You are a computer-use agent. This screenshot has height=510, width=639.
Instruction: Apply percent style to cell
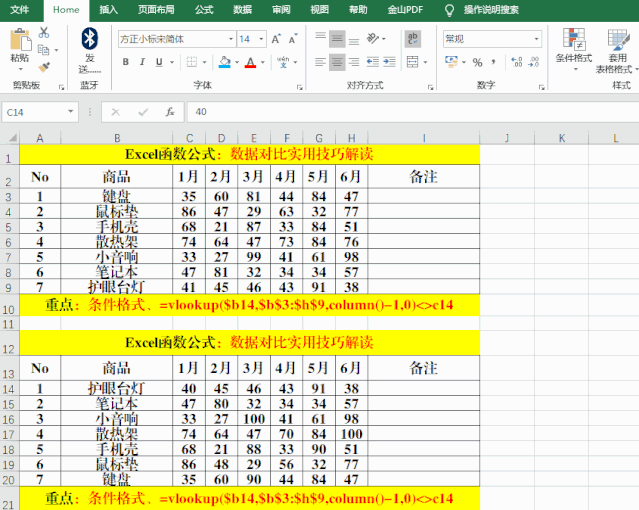click(477, 62)
